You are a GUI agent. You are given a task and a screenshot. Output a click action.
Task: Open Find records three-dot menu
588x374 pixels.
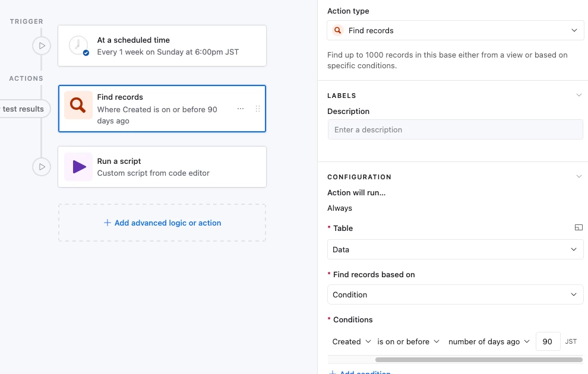[x=241, y=109]
